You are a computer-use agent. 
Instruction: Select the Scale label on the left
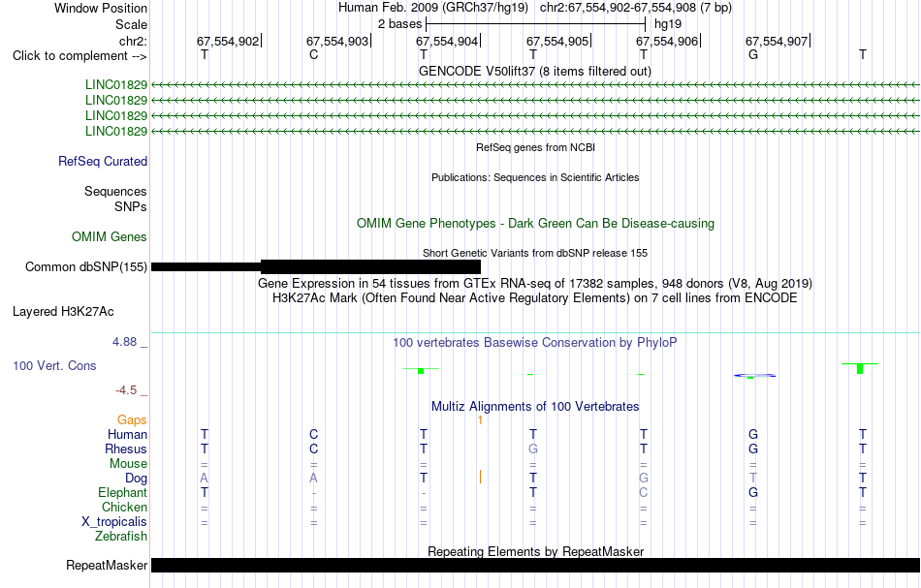(x=131, y=24)
